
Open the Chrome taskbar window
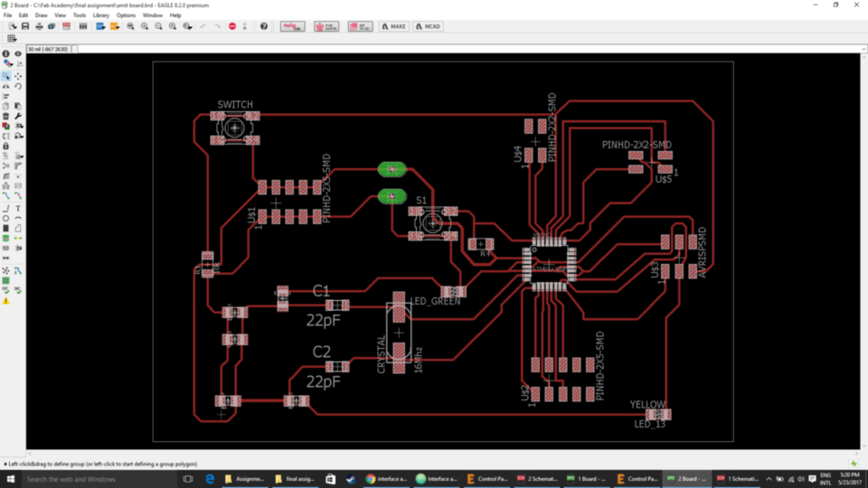pos(386,479)
